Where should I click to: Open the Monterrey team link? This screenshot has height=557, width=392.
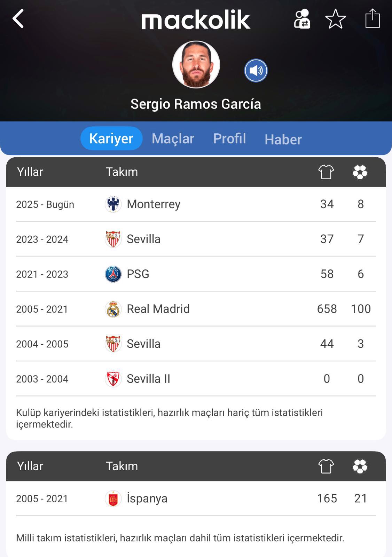[x=154, y=204]
